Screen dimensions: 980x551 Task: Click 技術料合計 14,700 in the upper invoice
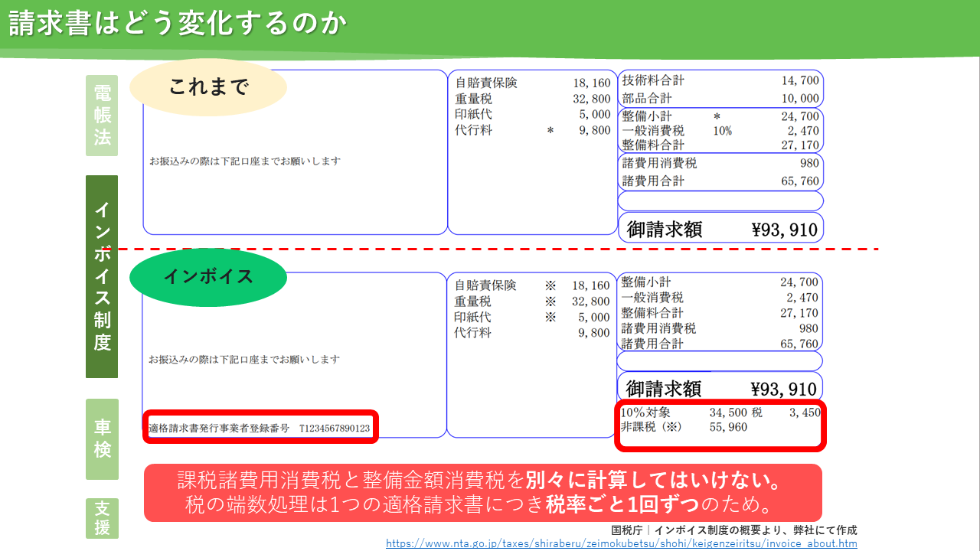720,80
